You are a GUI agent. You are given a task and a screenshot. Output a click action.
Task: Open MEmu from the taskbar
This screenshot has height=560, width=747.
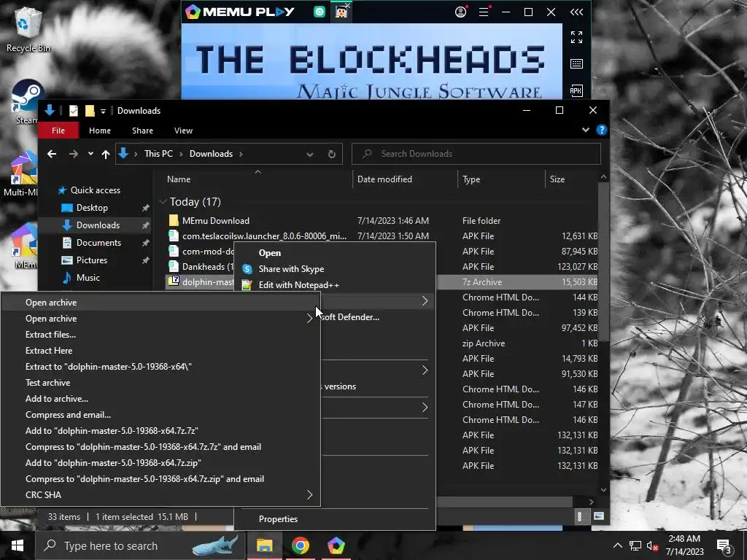click(x=336, y=545)
